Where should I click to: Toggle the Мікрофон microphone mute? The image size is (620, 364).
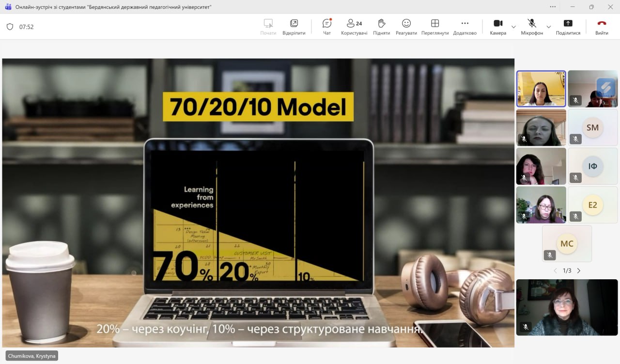[532, 27]
